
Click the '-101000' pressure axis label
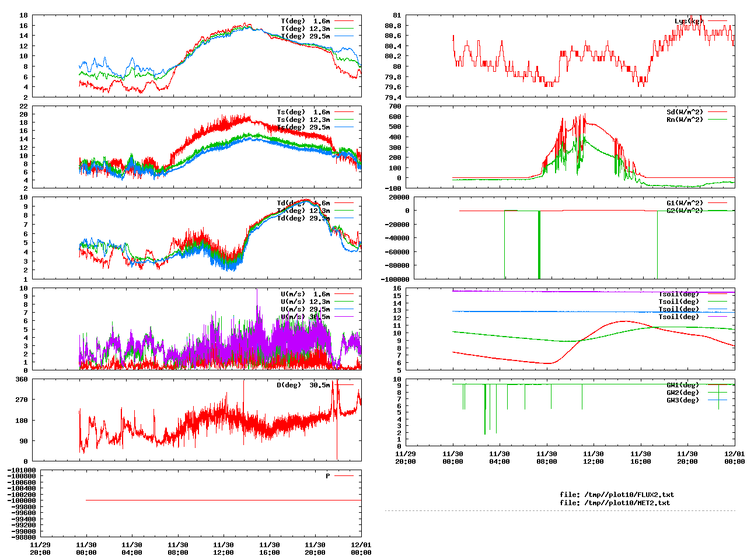[22, 470]
